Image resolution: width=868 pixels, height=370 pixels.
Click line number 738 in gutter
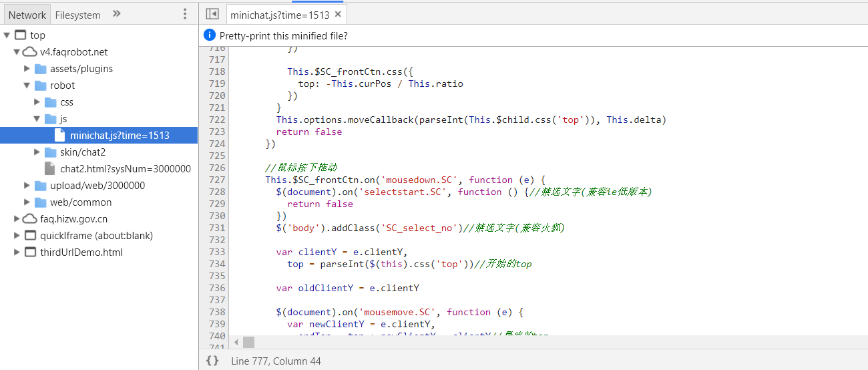217,312
